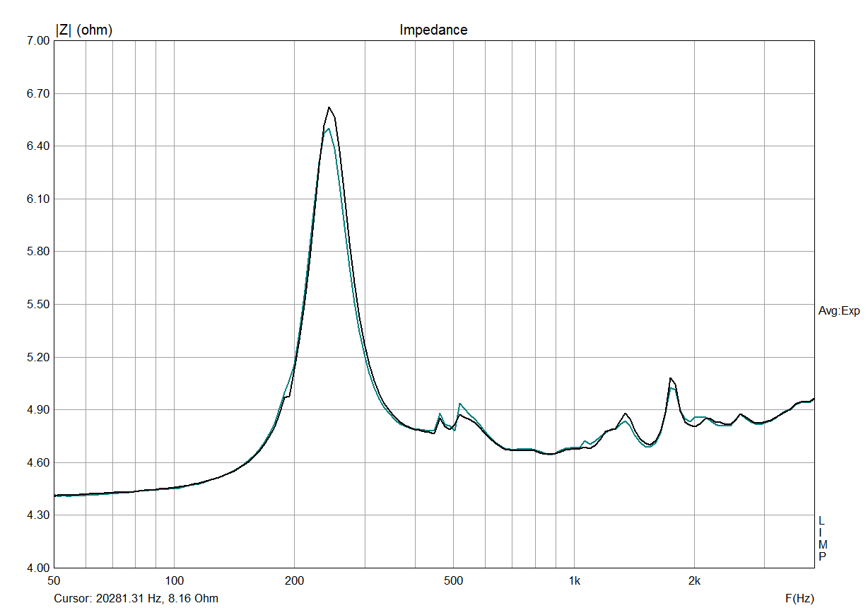Click the 2k frequency tick label
This screenshot has height=608, width=868.
pyautogui.click(x=694, y=581)
